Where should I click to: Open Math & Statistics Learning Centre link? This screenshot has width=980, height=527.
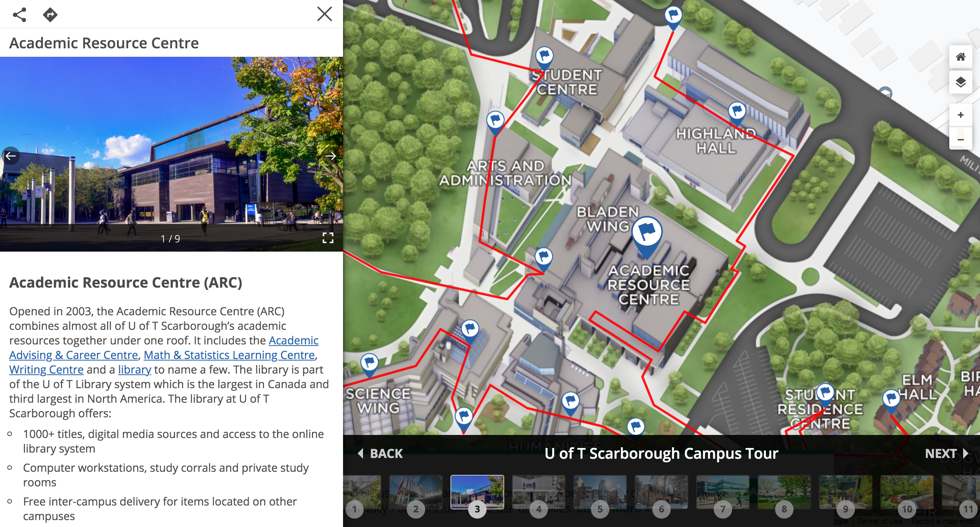[x=229, y=355]
